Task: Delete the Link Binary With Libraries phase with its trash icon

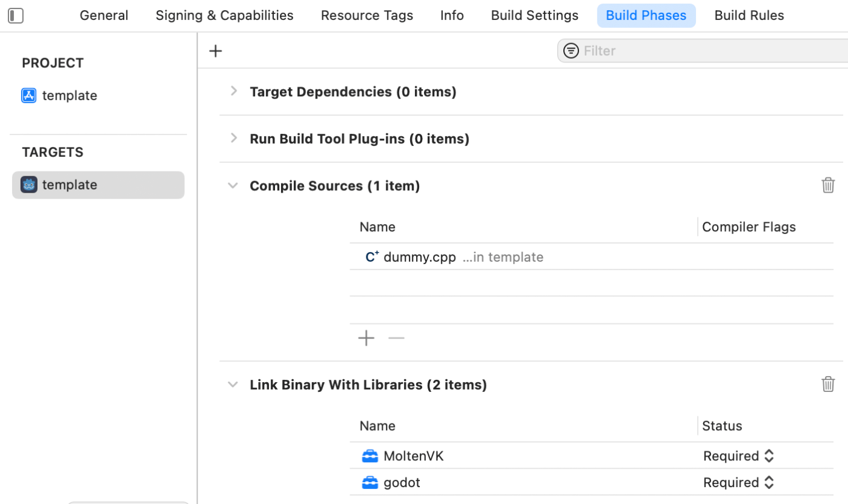Action: point(828,383)
